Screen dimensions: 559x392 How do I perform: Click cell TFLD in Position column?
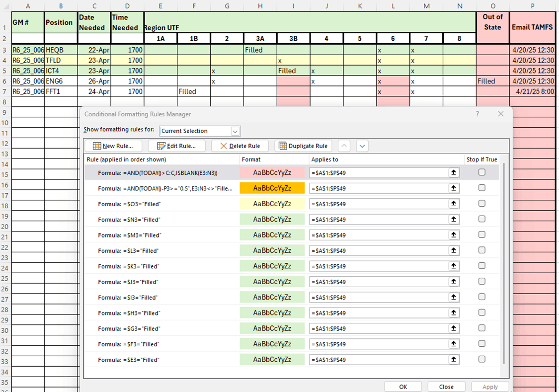(x=61, y=60)
